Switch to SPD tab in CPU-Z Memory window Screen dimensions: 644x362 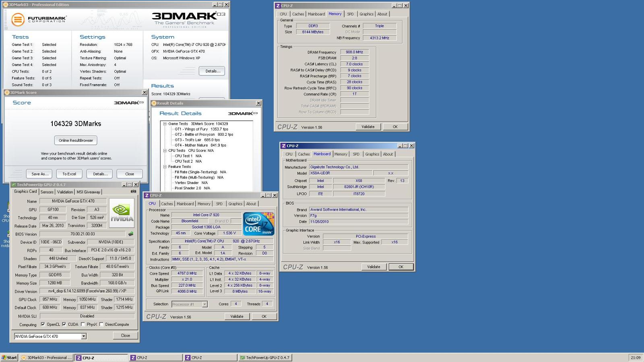pos(351,14)
